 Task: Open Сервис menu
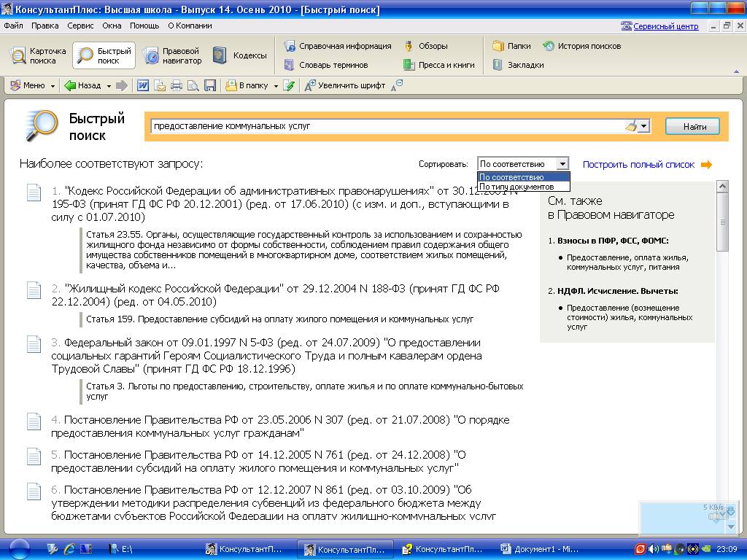pos(80,26)
